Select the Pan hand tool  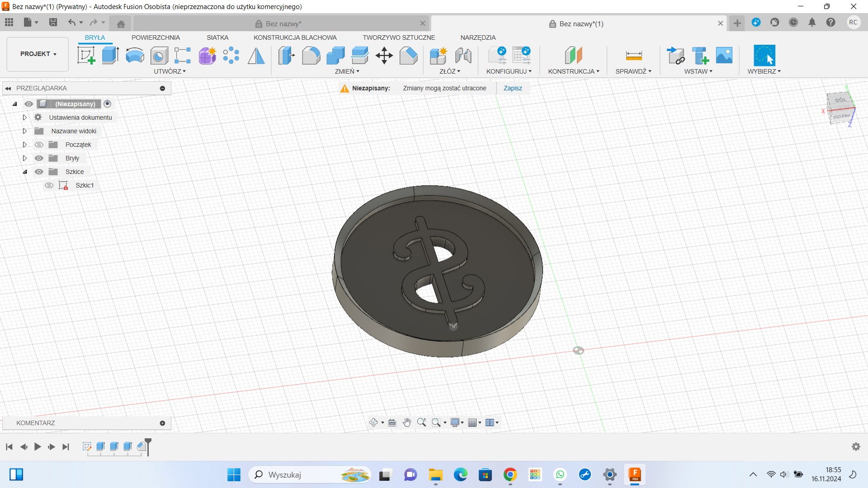[407, 422]
